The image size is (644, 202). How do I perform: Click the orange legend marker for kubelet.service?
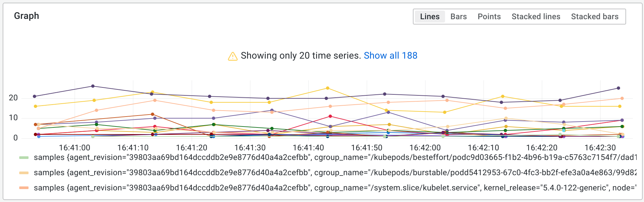24,188
